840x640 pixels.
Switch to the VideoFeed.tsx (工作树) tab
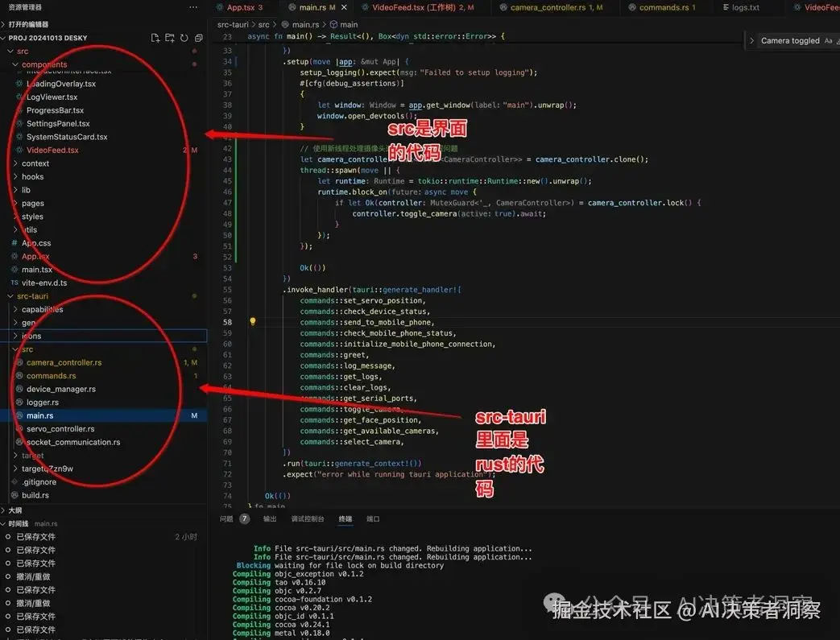(x=423, y=7)
